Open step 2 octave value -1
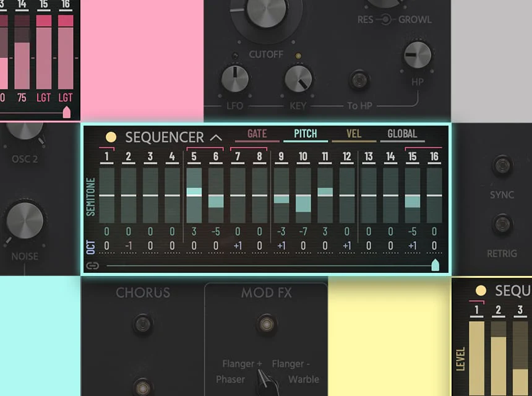This screenshot has height=396, width=532. pyautogui.click(x=129, y=246)
